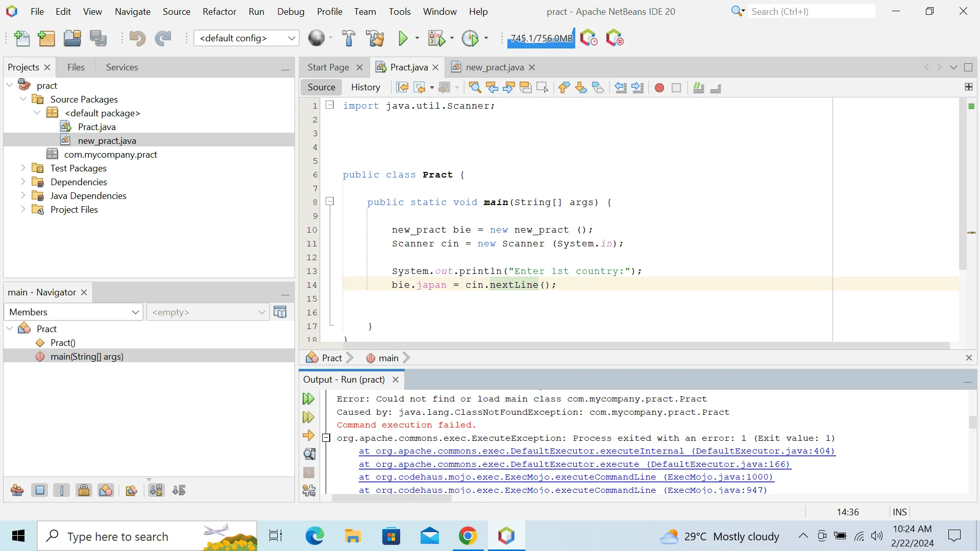980x551 pixels.
Task: Switch to the Start Page tab
Action: point(328,67)
